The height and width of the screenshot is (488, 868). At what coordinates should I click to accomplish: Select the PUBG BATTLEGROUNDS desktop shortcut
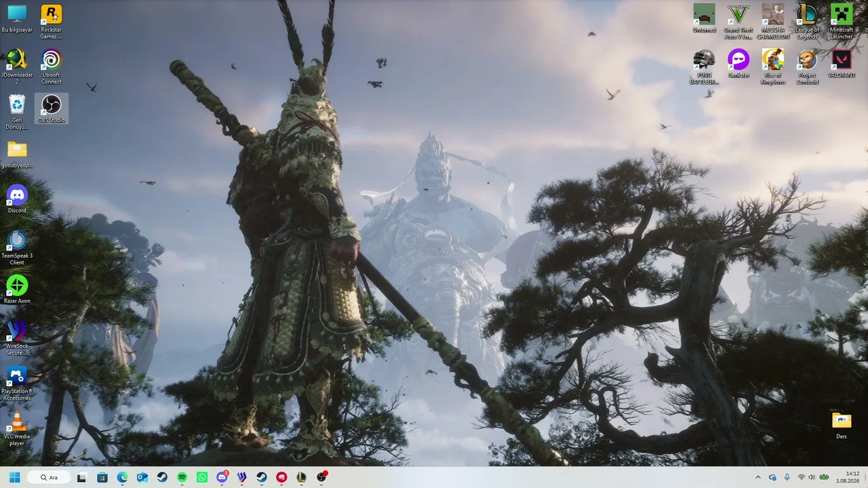point(704,67)
